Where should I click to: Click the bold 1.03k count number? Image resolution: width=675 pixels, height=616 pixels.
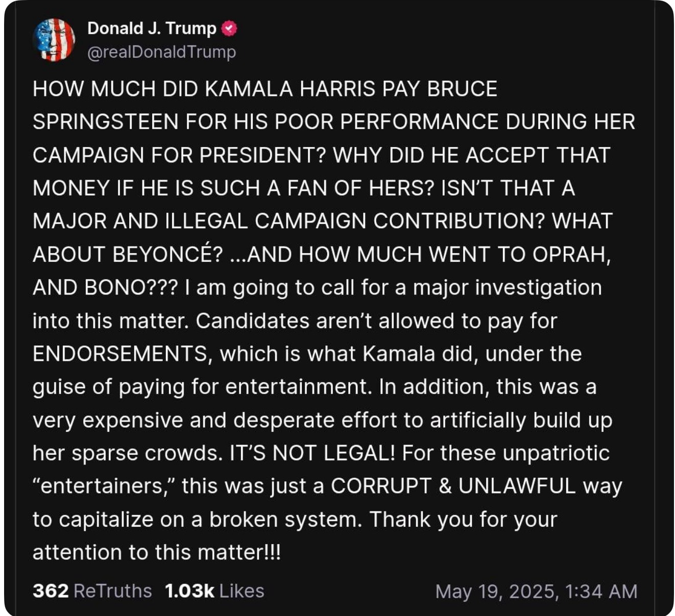(189, 590)
